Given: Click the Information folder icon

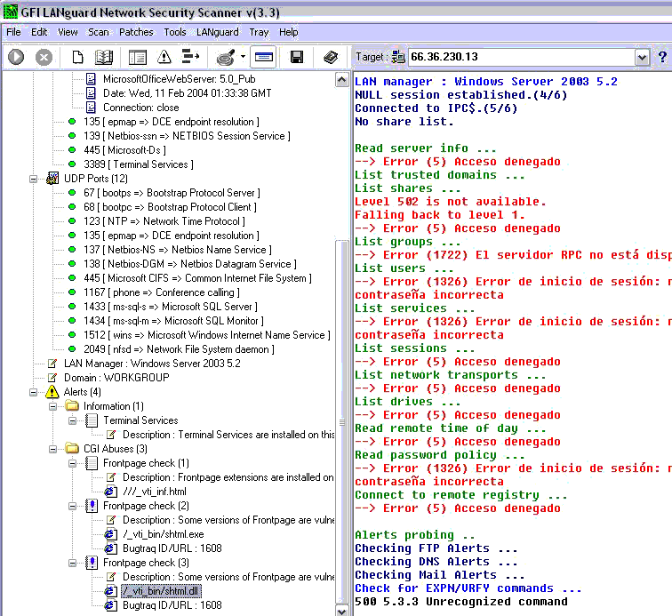Looking at the screenshot, I should 72,405.
